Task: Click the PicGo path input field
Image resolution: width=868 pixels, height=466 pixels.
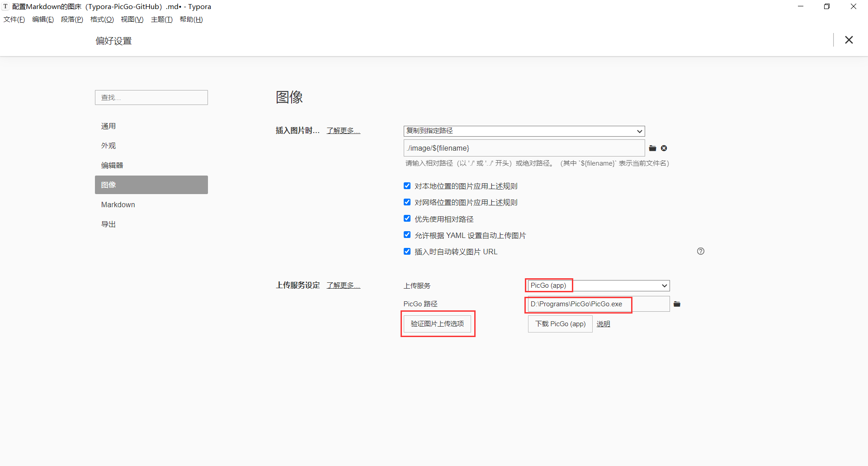Action: pyautogui.click(x=599, y=304)
